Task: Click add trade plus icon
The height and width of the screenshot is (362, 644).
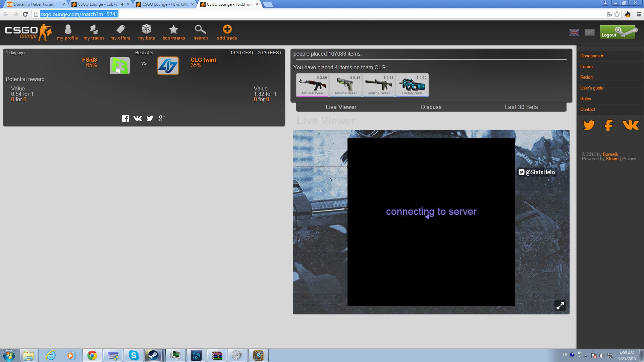Action: point(227,29)
